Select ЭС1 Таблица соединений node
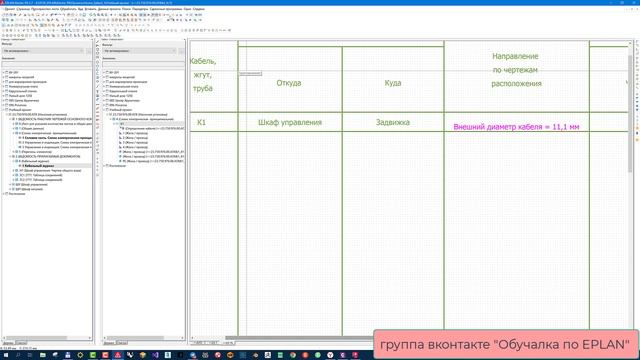Screen dimensions: 640x360 tap(39, 175)
